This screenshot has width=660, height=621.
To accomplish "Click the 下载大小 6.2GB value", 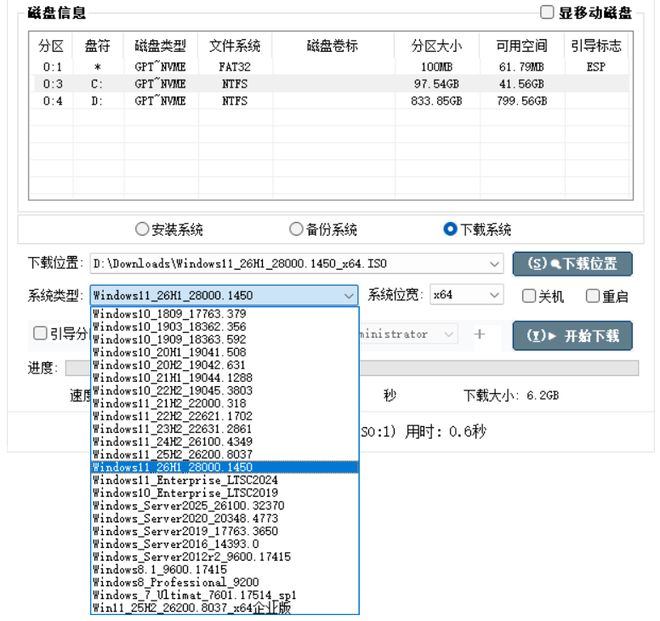I will [543, 395].
